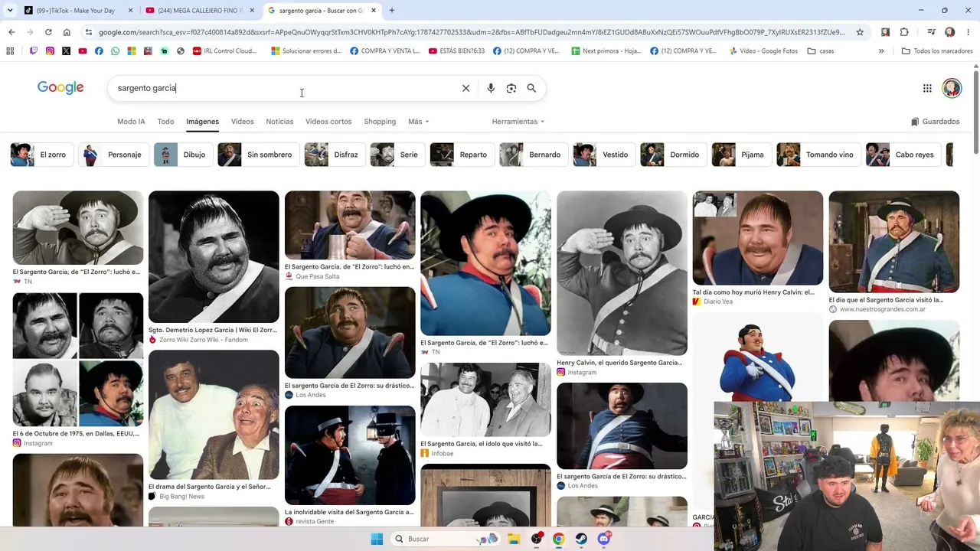This screenshot has width=980, height=551.
Task: Open the Instagram bookmark icon
Action: 50,51
